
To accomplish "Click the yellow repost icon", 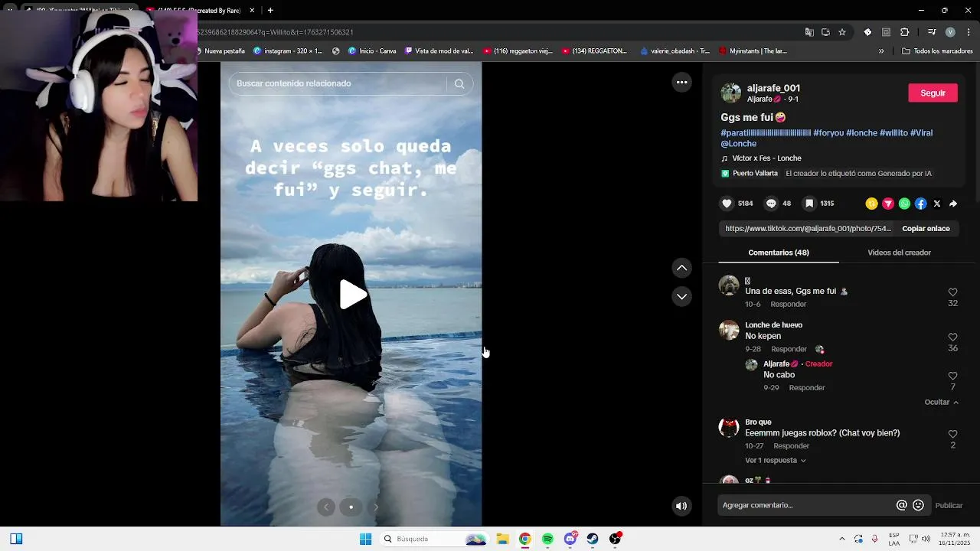I will pos(871,204).
